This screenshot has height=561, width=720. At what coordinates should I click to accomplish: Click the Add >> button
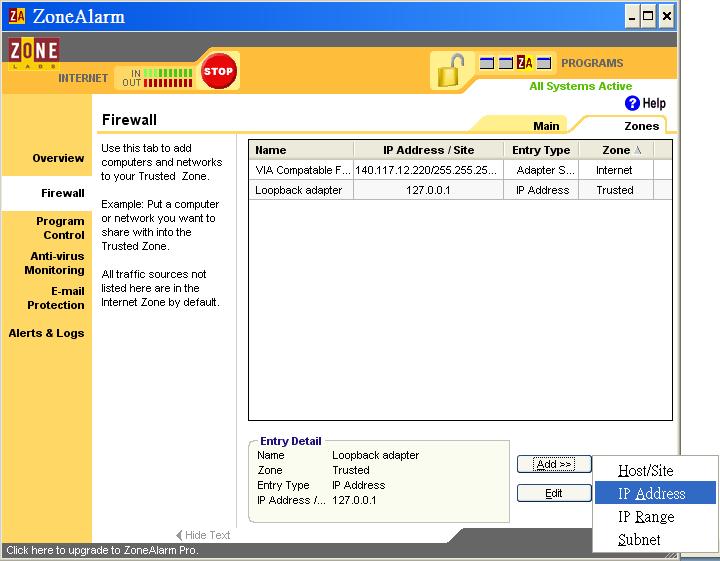pyautogui.click(x=554, y=464)
